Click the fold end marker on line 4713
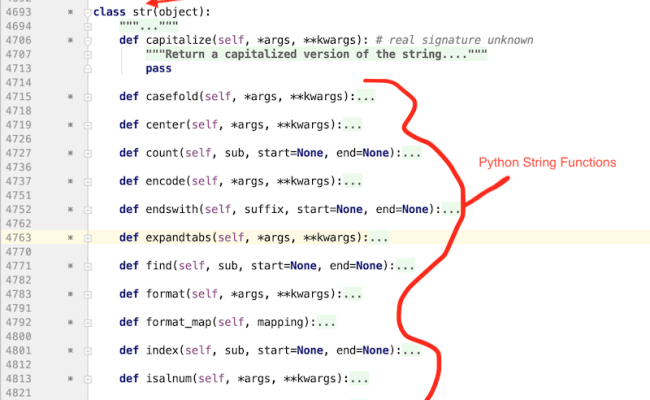This screenshot has height=400, width=650. tap(87, 69)
